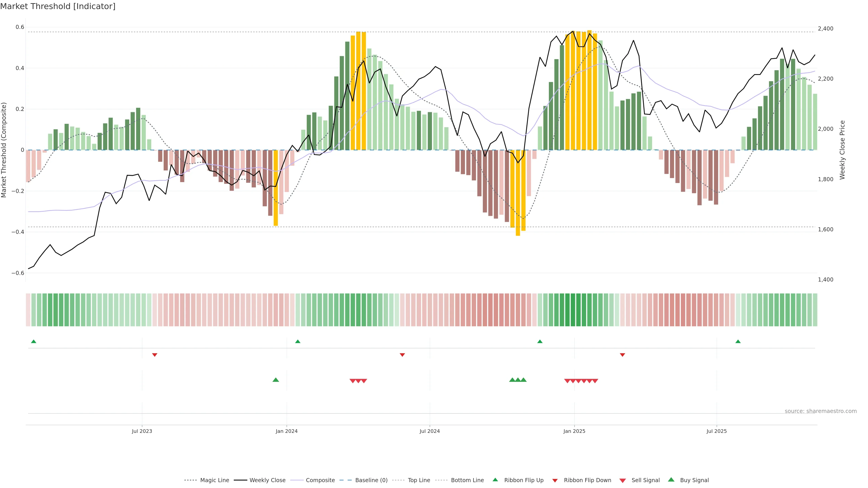Click Ribbon Flip Down legend triangle icon
This screenshot has width=868, height=488.
pos(555,481)
